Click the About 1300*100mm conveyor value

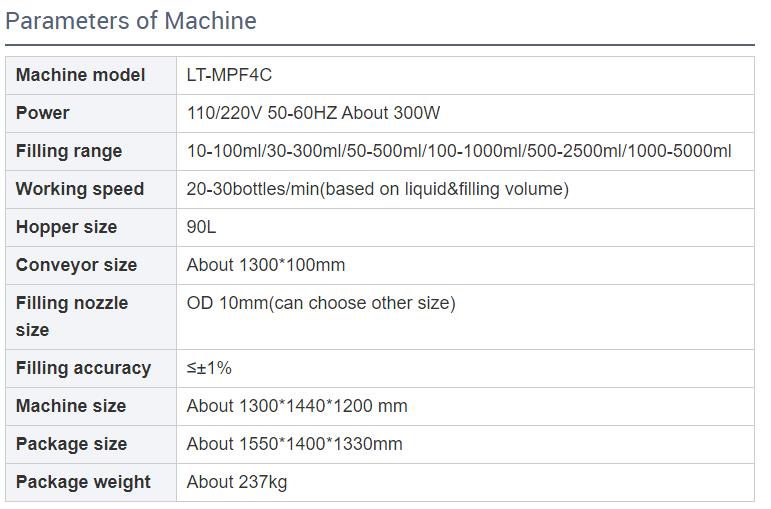click(x=266, y=265)
